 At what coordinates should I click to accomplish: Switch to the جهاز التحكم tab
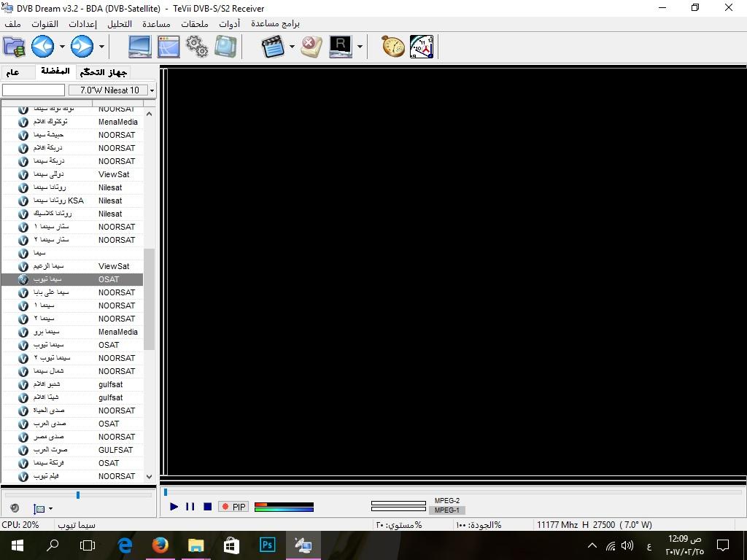[104, 72]
